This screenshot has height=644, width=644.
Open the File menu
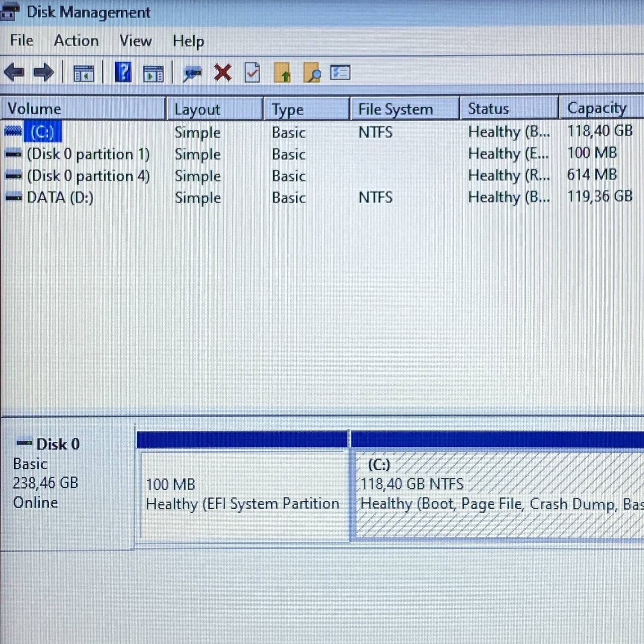coord(22,40)
